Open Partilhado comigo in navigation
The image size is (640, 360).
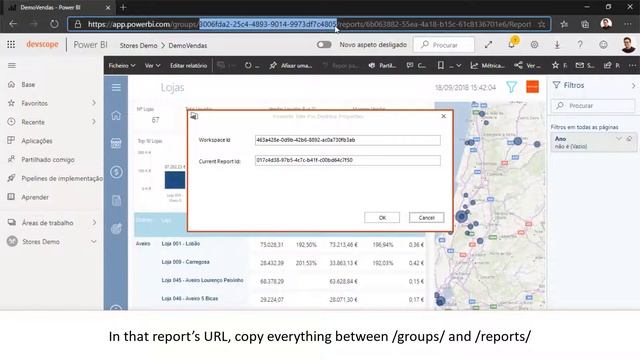(48, 160)
